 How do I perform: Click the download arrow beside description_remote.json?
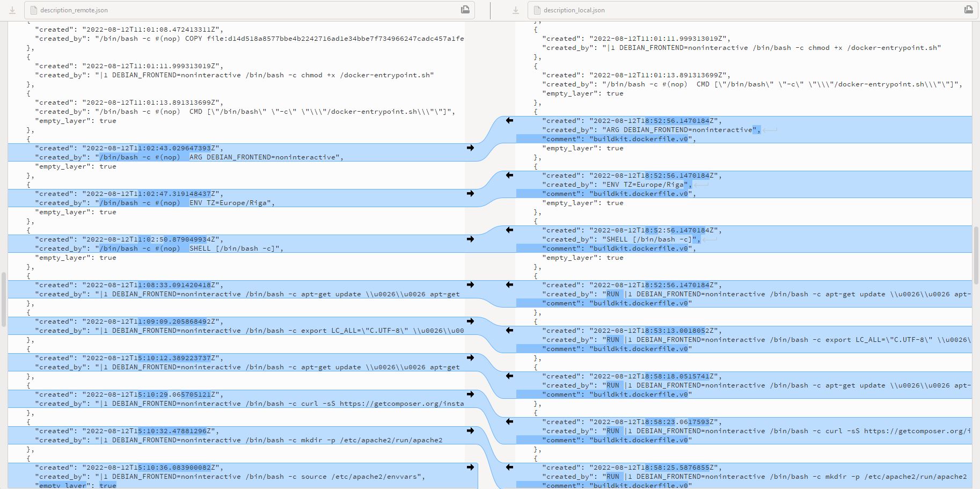click(x=12, y=10)
